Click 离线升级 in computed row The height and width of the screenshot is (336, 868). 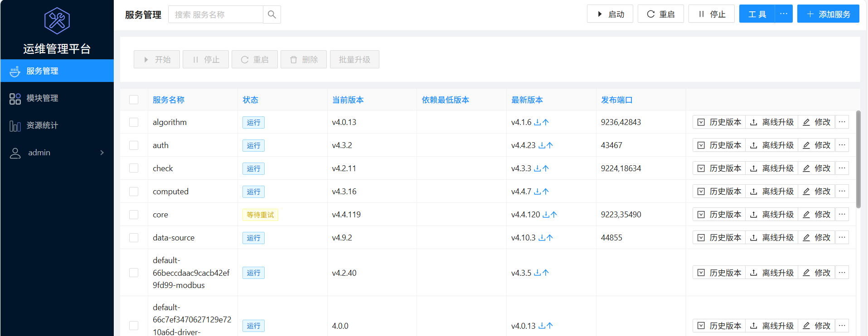(x=772, y=192)
